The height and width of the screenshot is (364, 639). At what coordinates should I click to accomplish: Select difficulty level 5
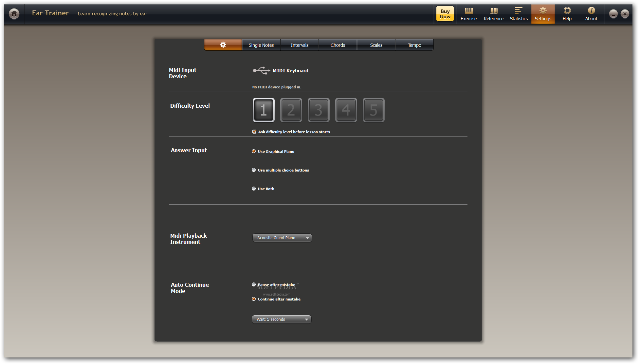point(374,110)
